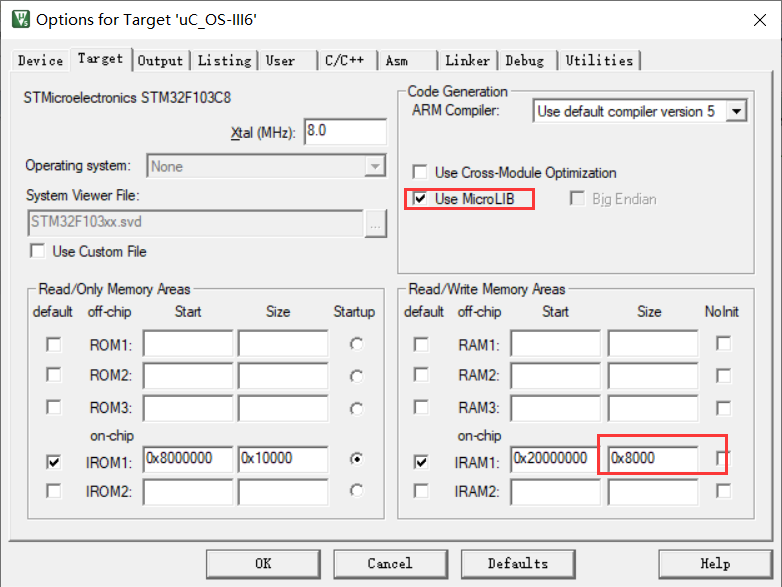Restore settings with Defaults button
The height and width of the screenshot is (587, 782).
click(x=518, y=564)
